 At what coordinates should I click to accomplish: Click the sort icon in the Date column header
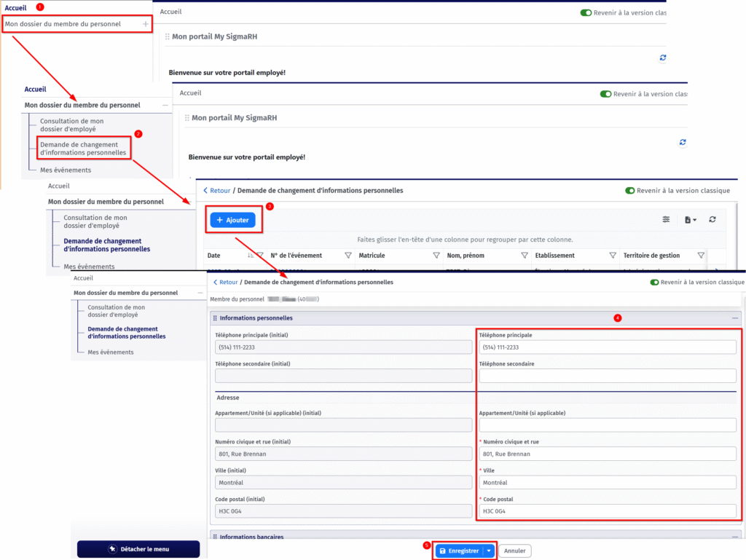251,256
